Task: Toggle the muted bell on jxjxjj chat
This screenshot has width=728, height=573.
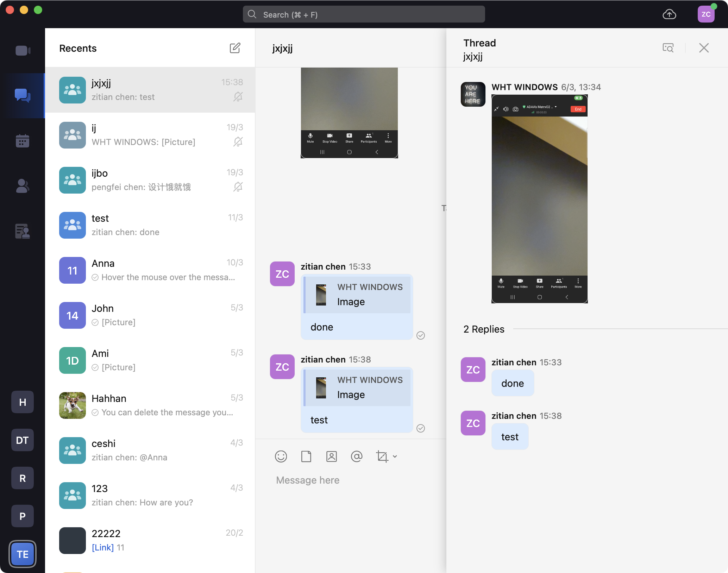Action: 238,97
